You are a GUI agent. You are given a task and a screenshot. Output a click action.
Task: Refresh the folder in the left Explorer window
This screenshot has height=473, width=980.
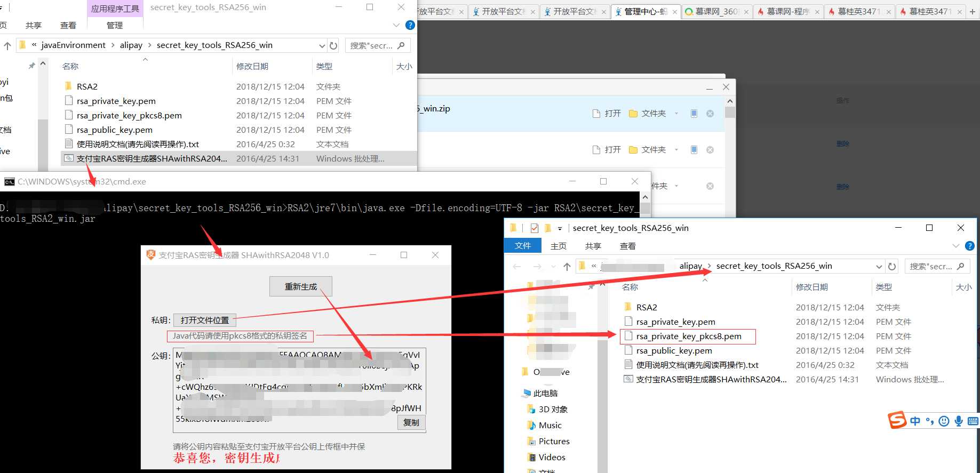333,46
